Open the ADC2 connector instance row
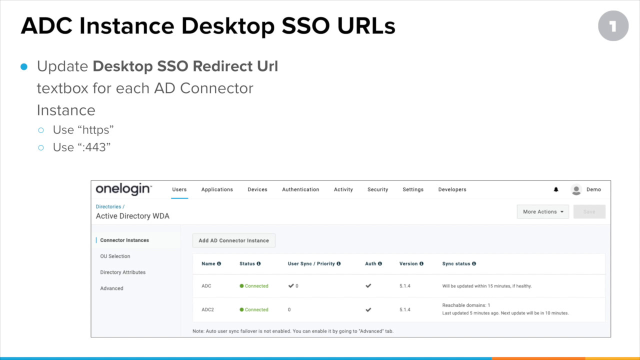Screen dimensions: 640x360 pyautogui.click(x=398, y=310)
